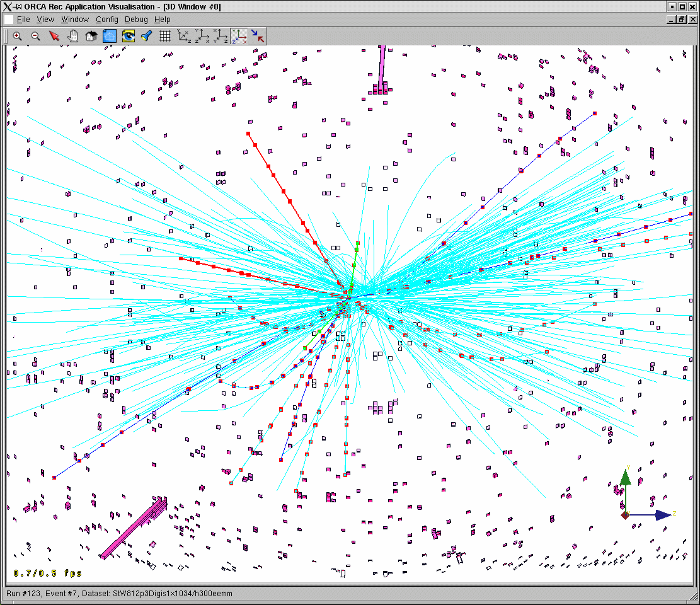This screenshot has width=700, height=605.
Task: Open the View menu
Action: tap(45, 20)
